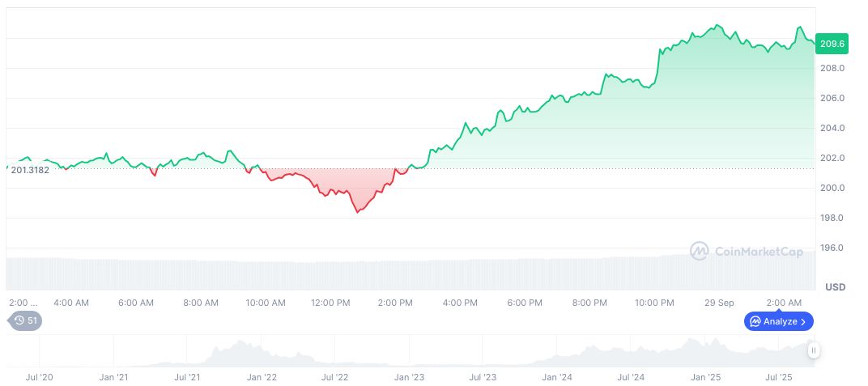Click the 4:00 AM time axis label
This screenshot has width=868, height=386.
(x=71, y=303)
